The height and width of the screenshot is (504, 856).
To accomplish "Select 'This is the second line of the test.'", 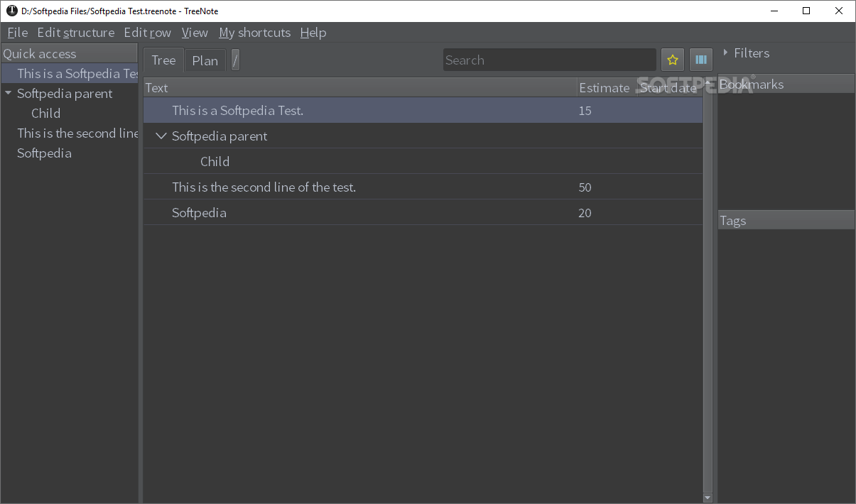I will (423, 187).
